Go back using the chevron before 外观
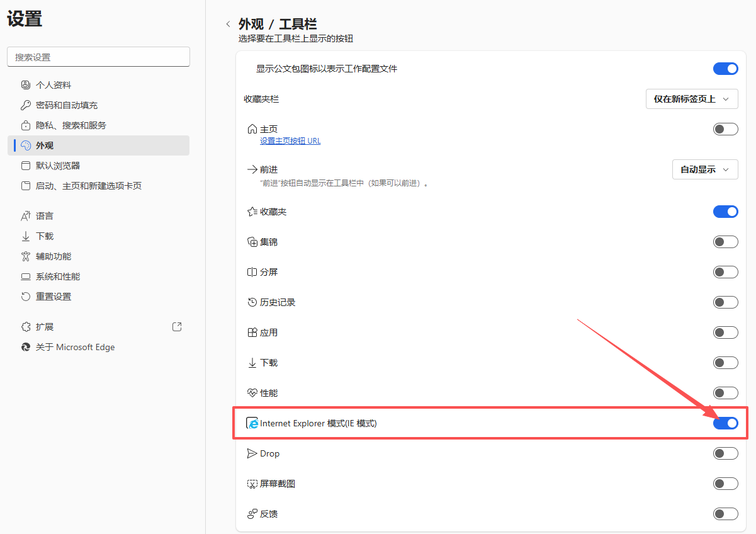The image size is (756, 534). point(228,25)
